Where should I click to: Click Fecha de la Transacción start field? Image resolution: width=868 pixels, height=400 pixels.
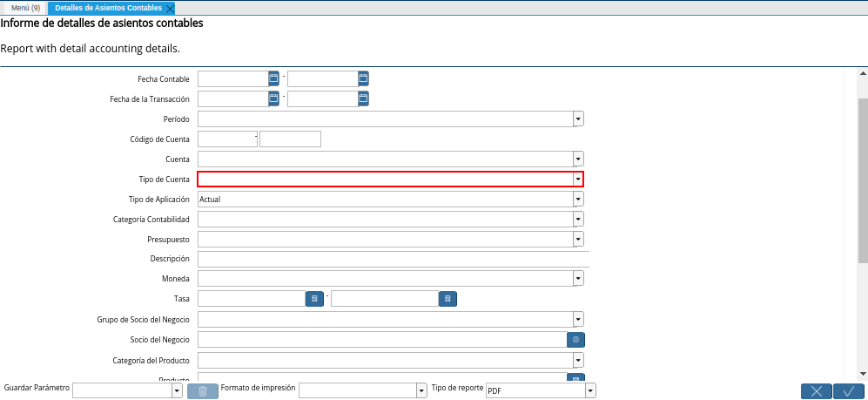(233, 98)
